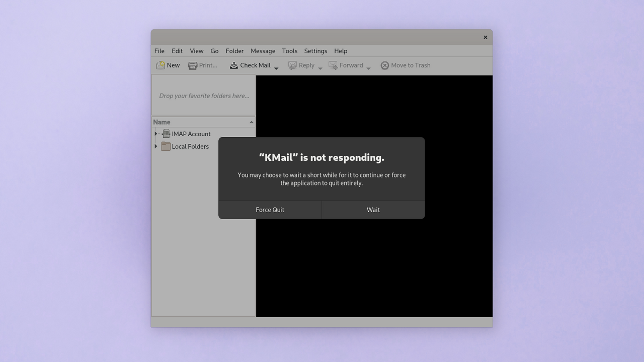Expand the Local Folders tree node
The image size is (644, 362).
point(156,146)
